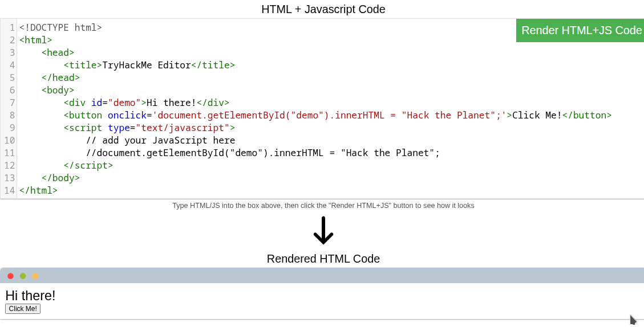Click the yellow dot in the mock browser bar
This screenshot has height=327, width=644.
(35, 276)
